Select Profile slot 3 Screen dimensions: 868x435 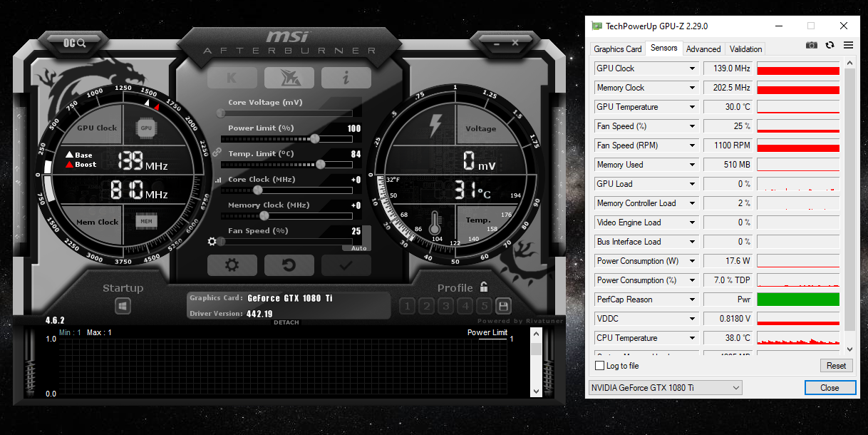pyautogui.click(x=445, y=306)
